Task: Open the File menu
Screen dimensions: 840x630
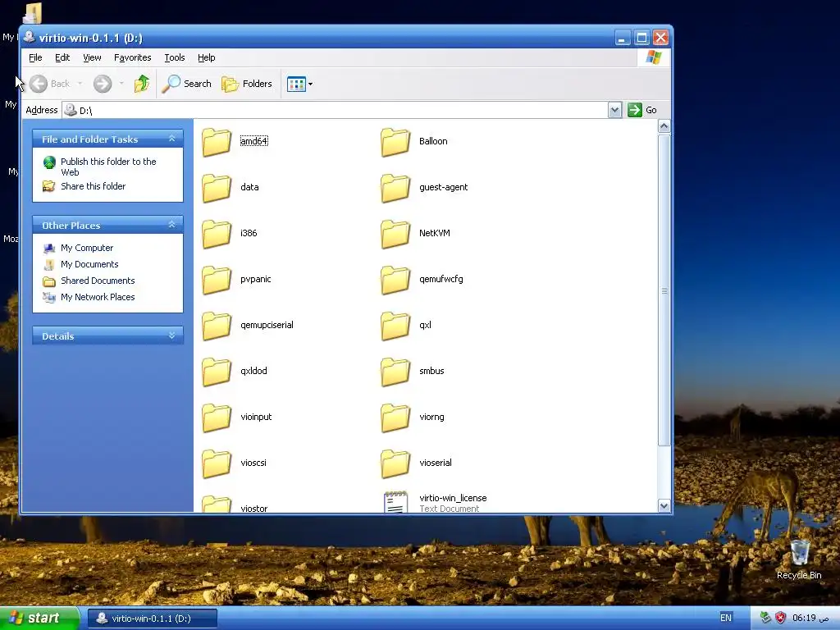Action: point(35,57)
